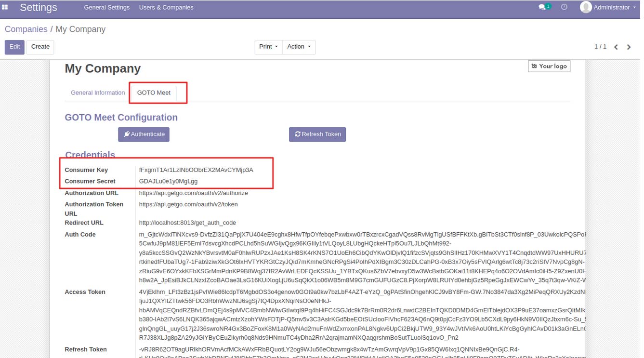Click My Company in the breadcrumb
644x358 pixels.
(x=80, y=29)
